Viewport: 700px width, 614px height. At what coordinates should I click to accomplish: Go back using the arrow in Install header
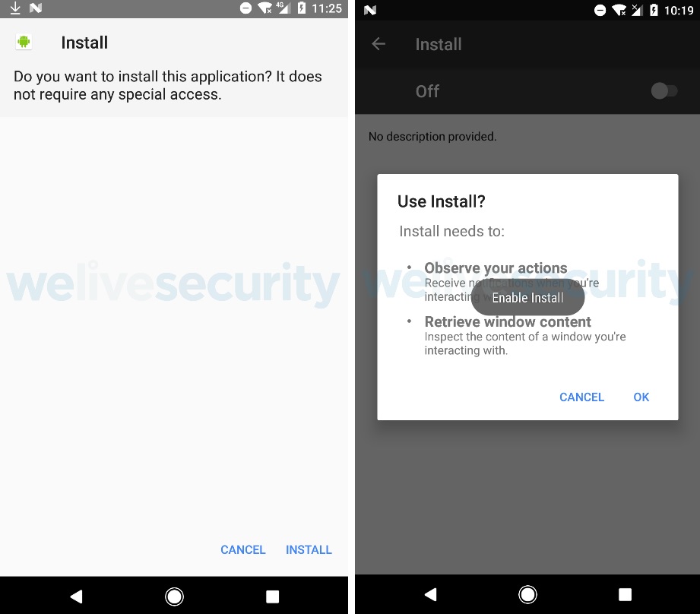tap(379, 44)
